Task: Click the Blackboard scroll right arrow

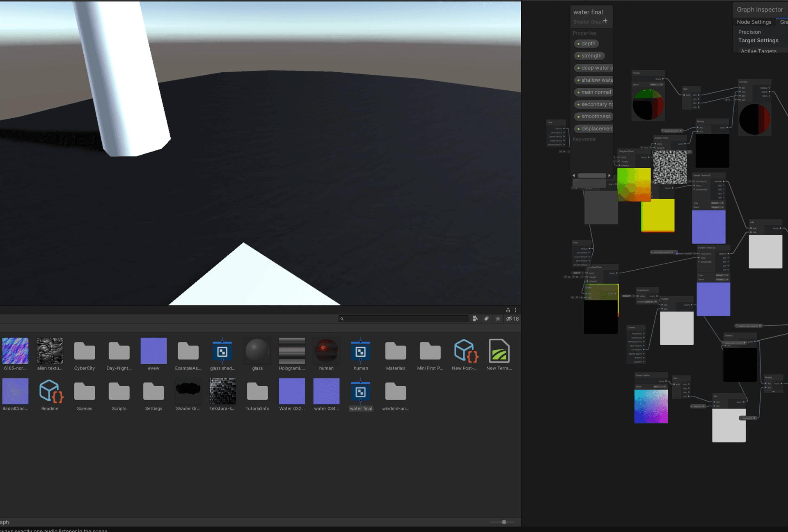Action: point(609,175)
